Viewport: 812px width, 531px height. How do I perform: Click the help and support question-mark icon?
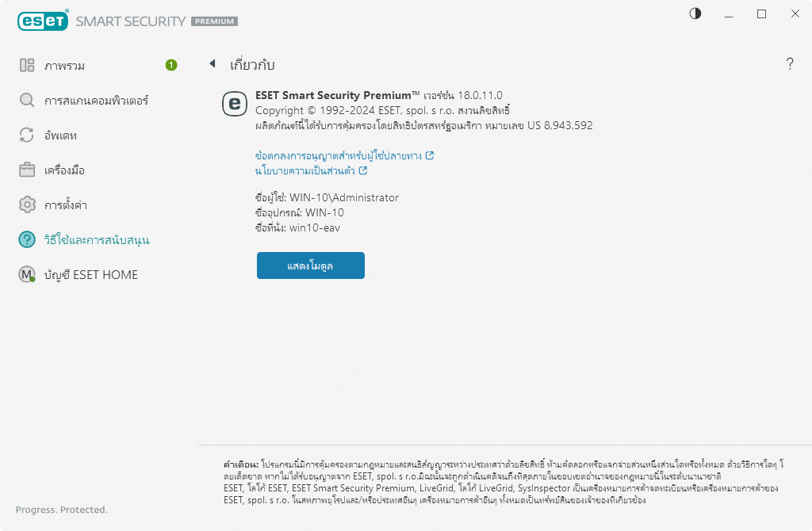[x=27, y=239]
